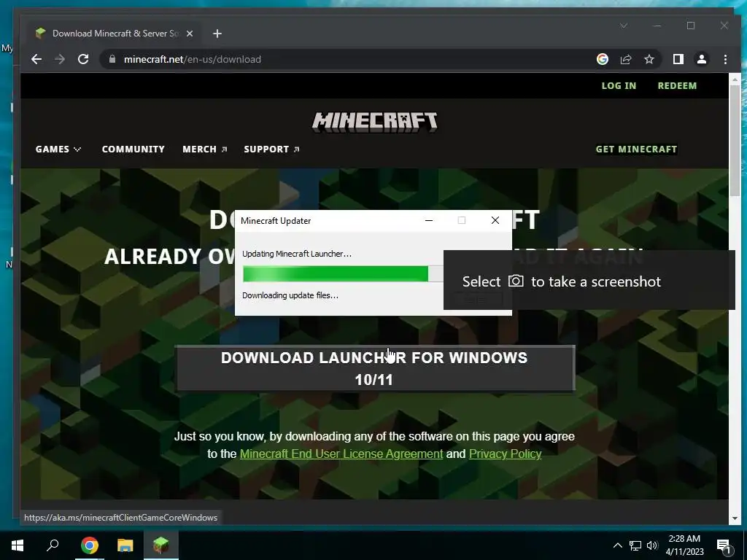Select Minecraft launcher taskbar icon
The height and width of the screenshot is (560, 747).
(x=161, y=545)
